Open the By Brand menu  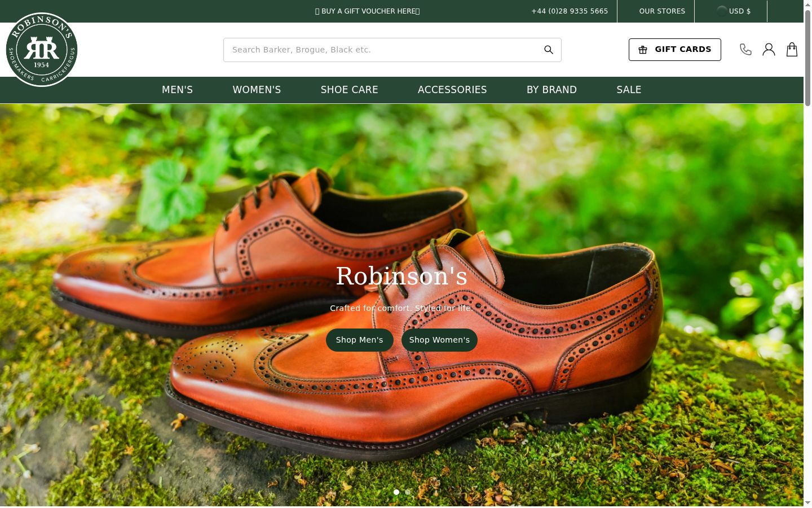(551, 90)
